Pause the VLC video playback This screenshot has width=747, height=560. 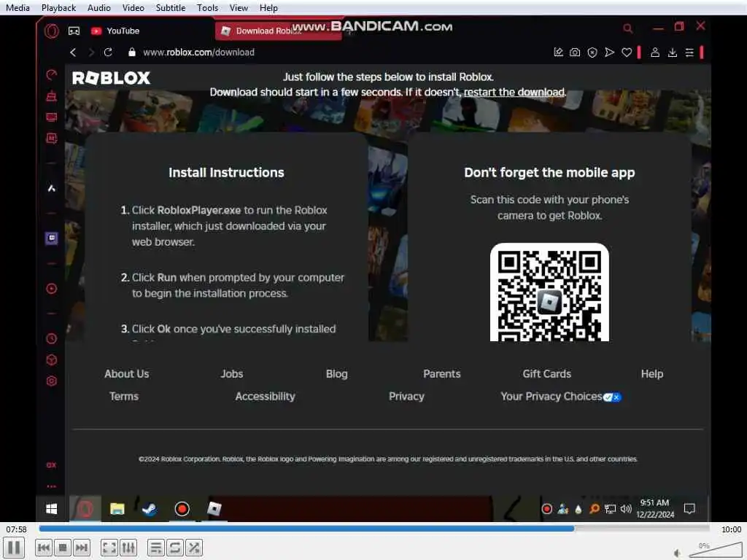14,547
